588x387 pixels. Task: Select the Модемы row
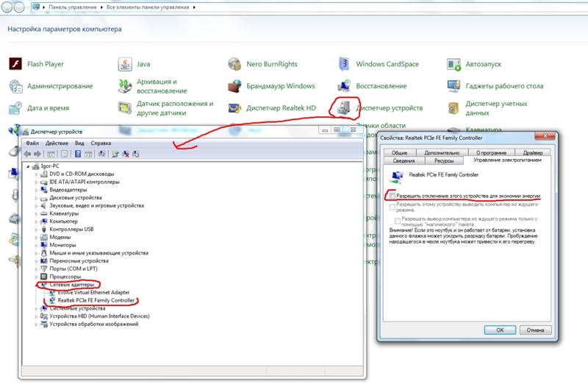click(x=60, y=237)
